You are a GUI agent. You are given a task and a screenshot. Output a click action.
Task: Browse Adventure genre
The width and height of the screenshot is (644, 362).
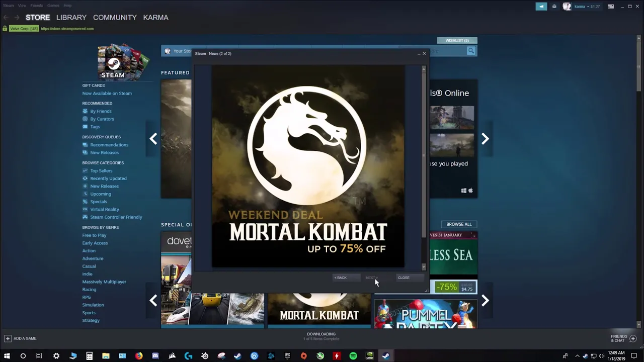tap(93, 258)
